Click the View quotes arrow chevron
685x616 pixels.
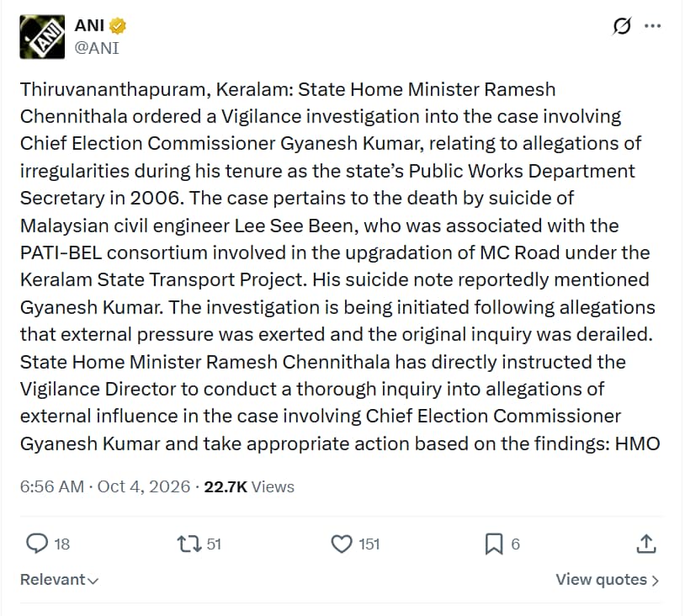[x=655, y=580]
